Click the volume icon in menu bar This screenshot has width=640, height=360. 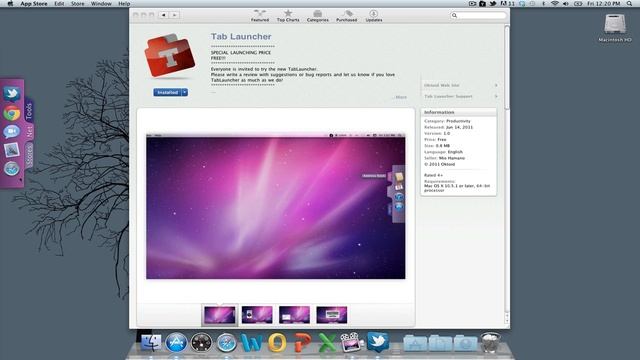click(566, 3)
